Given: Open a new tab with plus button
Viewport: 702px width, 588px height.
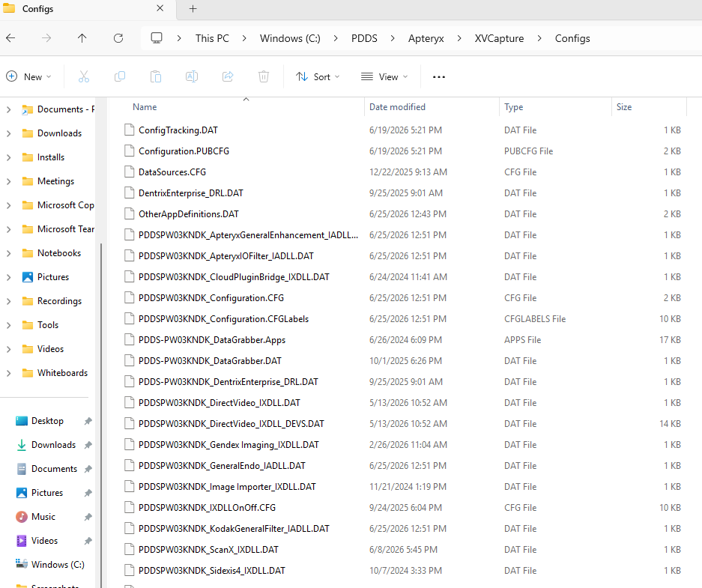Looking at the screenshot, I should click(x=193, y=8).
